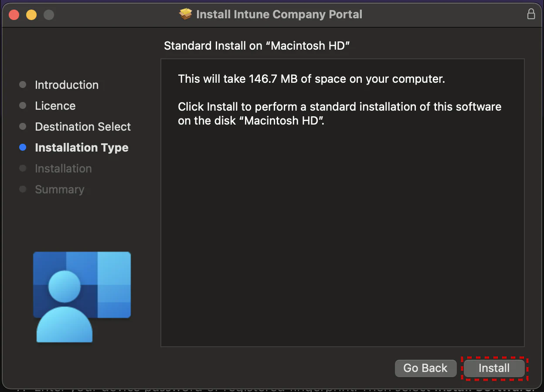Select the Introduction step in sidebar

(67, 85)
